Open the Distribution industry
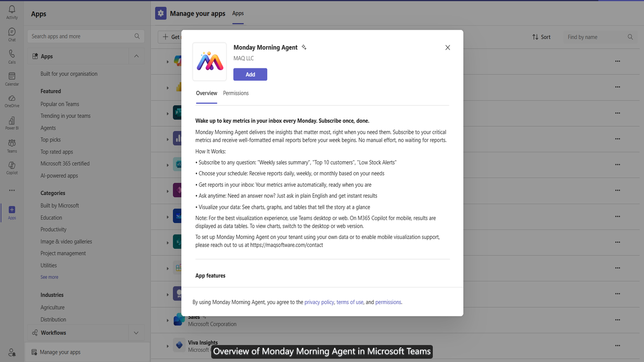The width and height of the screenshot is (644, 362). (53, 320)
